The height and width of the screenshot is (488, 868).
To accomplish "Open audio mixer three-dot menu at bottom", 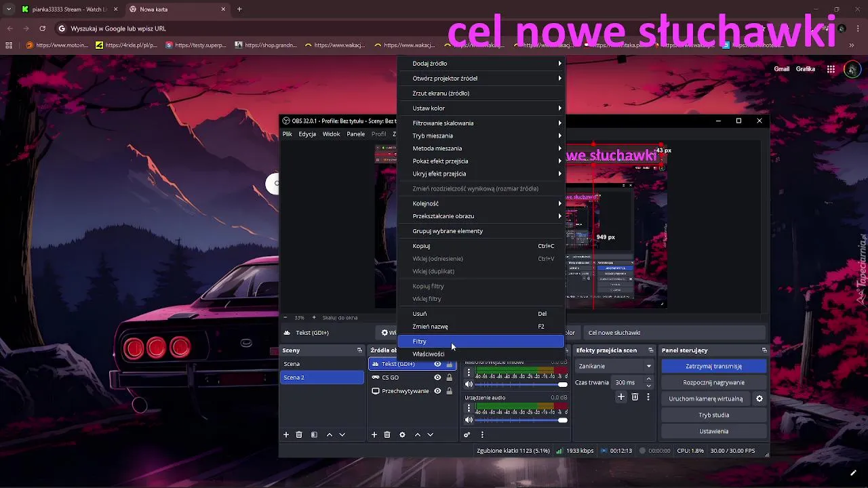I will click(x=482, y=434).
